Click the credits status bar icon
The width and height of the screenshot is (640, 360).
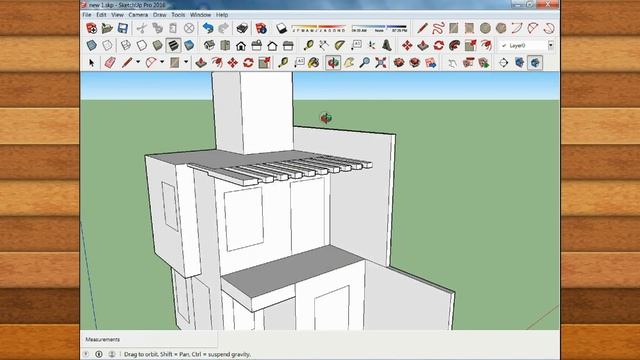tap(99, 354)
